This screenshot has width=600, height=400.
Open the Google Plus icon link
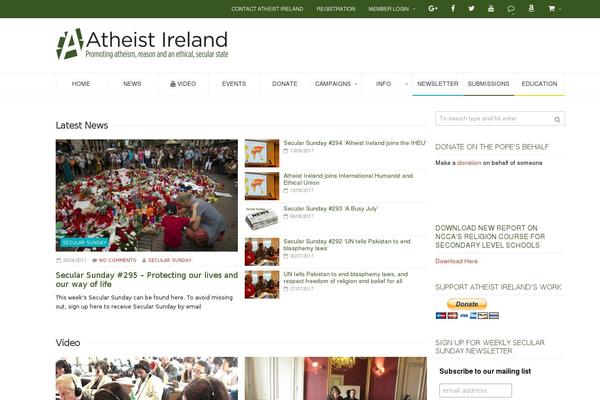tap(433, 8)
